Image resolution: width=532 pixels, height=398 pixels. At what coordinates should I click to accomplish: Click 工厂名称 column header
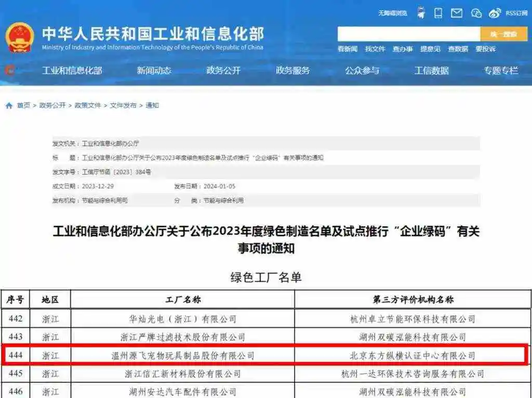click(183, 299)
